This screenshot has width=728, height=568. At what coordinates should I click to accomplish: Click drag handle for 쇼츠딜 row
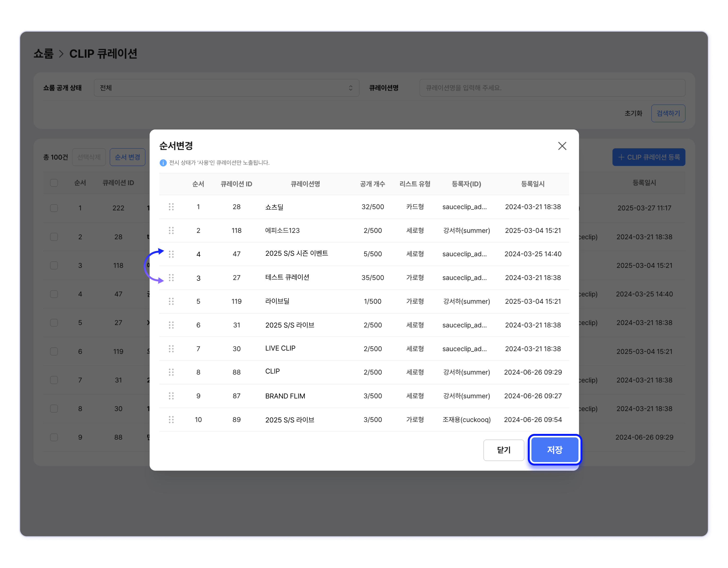coord(171,207)
